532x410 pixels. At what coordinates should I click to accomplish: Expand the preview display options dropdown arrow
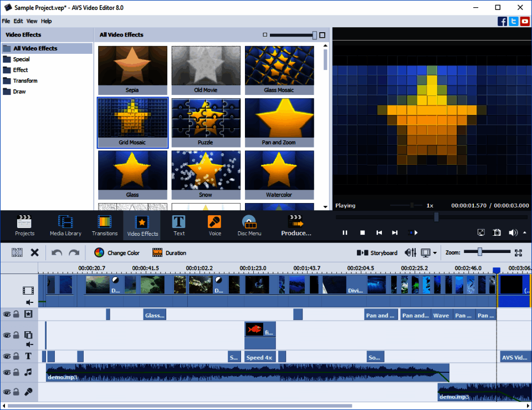click(x=434, y=254)
